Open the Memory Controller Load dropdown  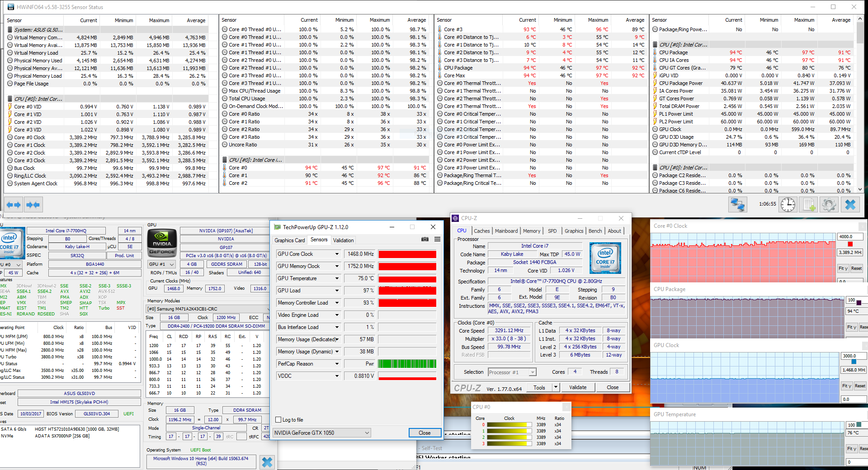[337, 303]
